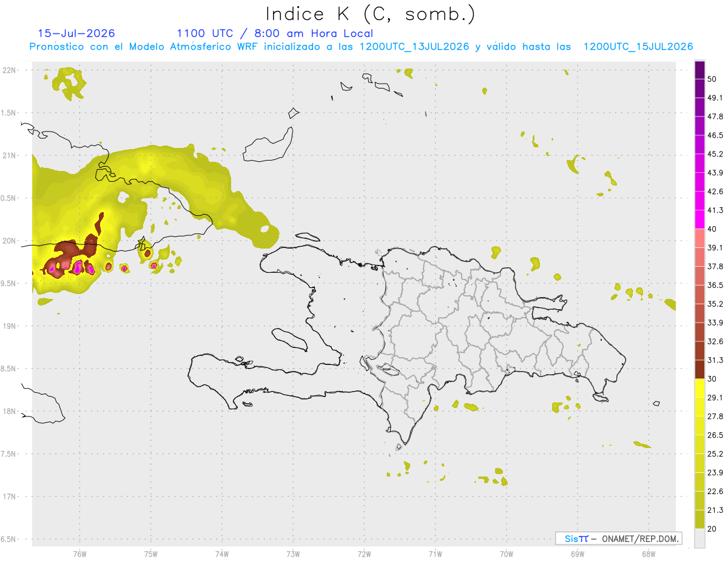The image size is (728, 562).
Task: Click the '71W' longitude axis label
Action: [435, 554]
